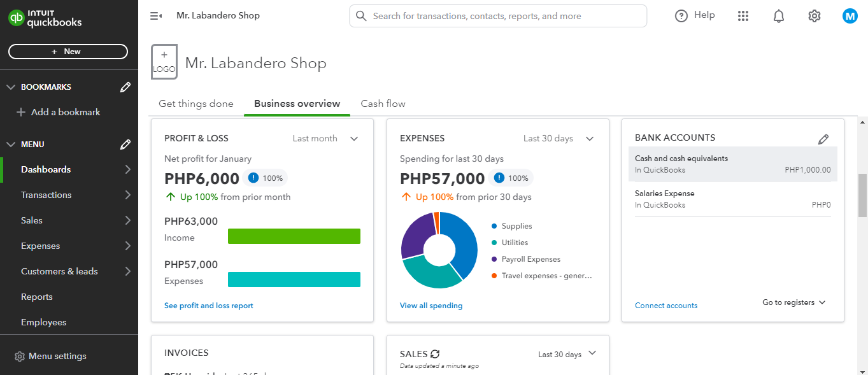
Task: Open the Profit & Loss Last month dropdown
Action: tap(325, 139)
